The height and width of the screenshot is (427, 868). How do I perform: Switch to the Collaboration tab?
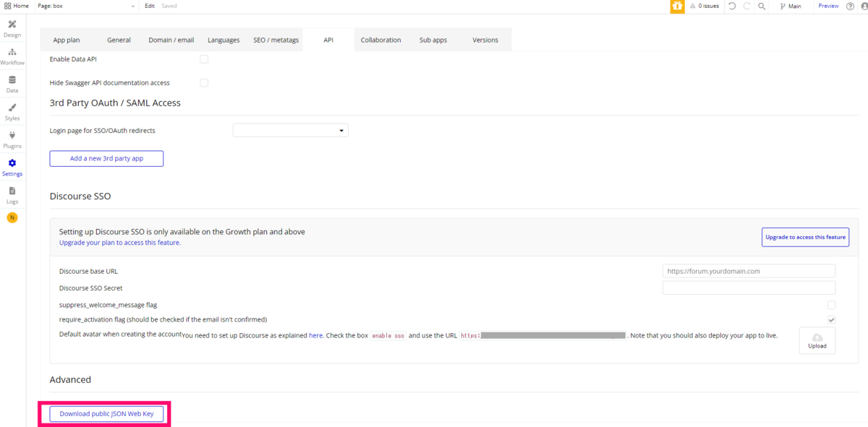click(380, 40)
